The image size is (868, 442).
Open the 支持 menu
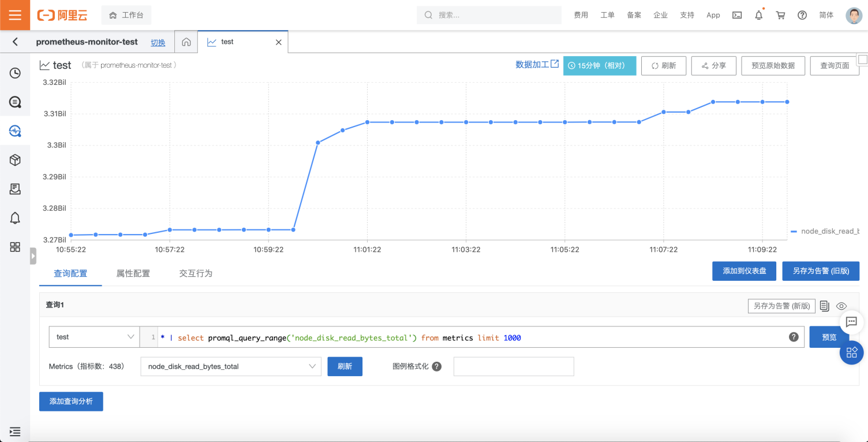click(687, 16)
